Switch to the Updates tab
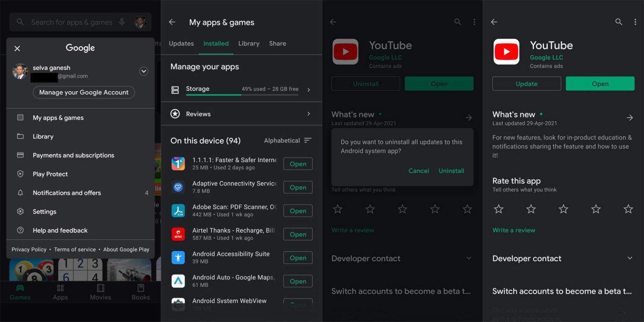The width and height of the screenshot is (644, 322). click(x=181, y=44)
